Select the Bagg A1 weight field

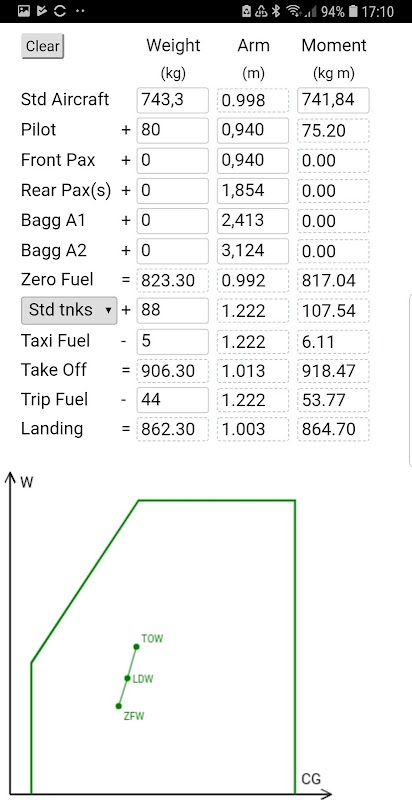pyautogui.click(x=172, y=221)
